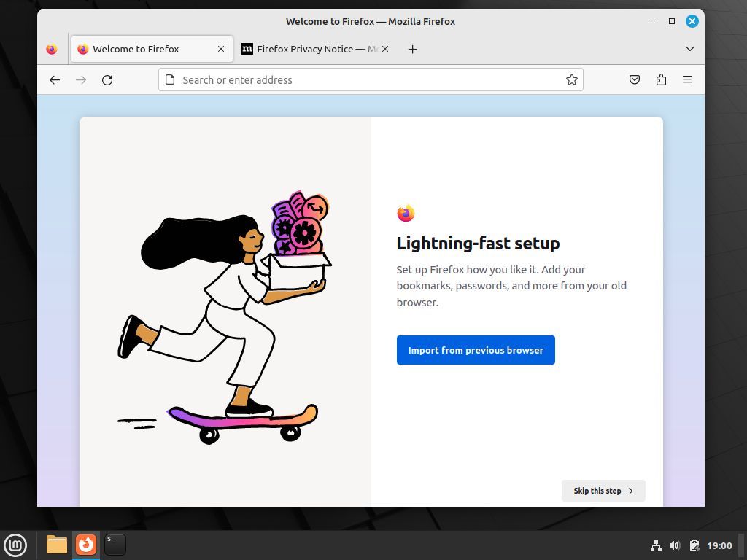747x560 pixels.
Task: Close the Firefox Privacy Notice tab
Action: pos(385,49)
